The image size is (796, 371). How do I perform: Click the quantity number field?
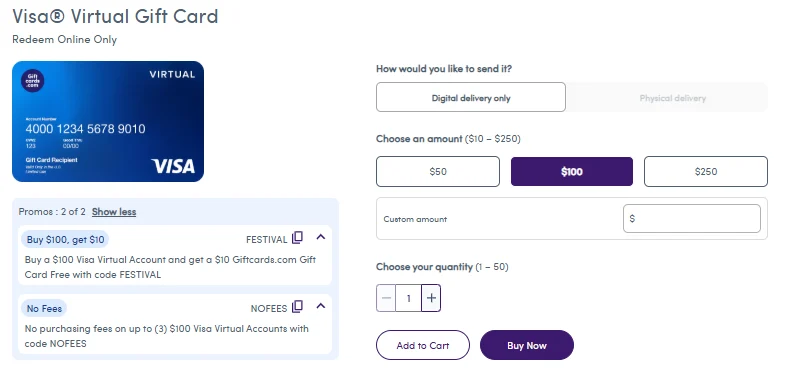point(408,298)
